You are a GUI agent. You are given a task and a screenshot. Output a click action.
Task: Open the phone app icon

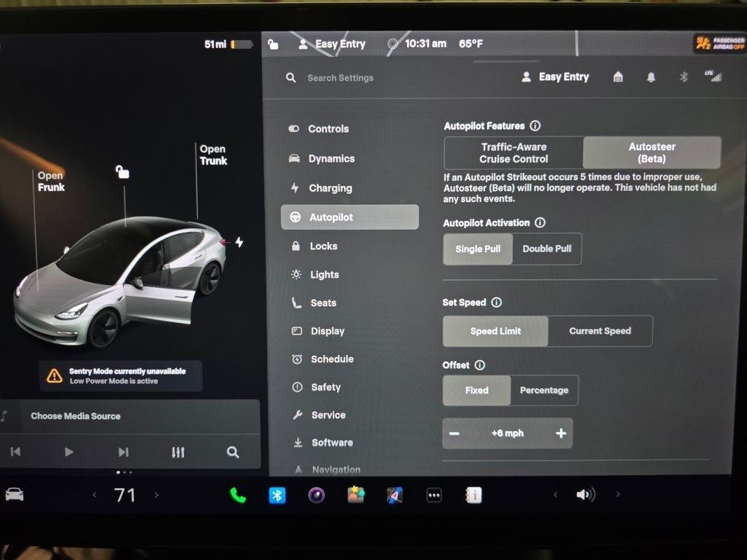(x=238, y=495)
